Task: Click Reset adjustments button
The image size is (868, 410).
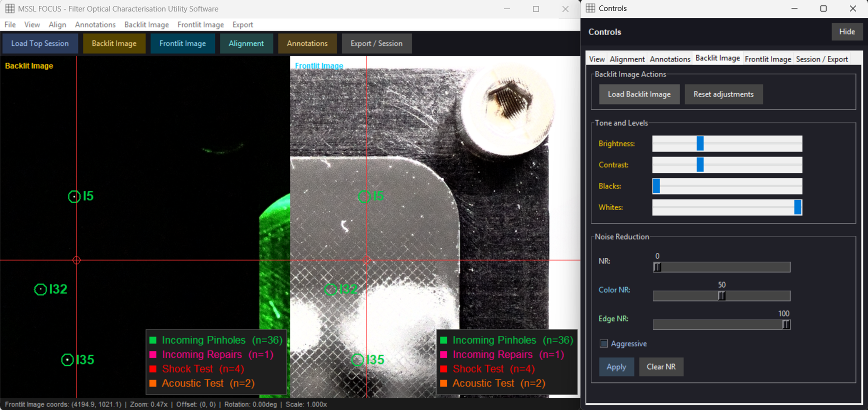Action: point(723,94)
